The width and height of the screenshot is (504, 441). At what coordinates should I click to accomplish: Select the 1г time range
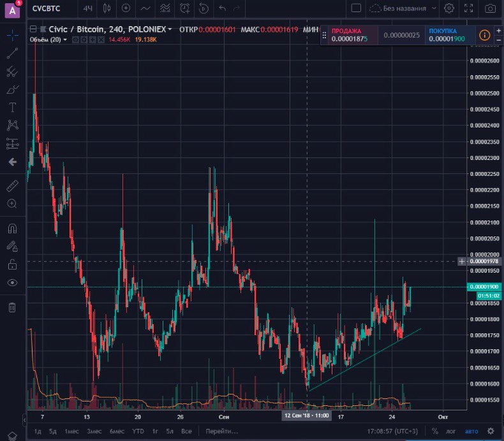pyautogui.click(x=155, y=431)
